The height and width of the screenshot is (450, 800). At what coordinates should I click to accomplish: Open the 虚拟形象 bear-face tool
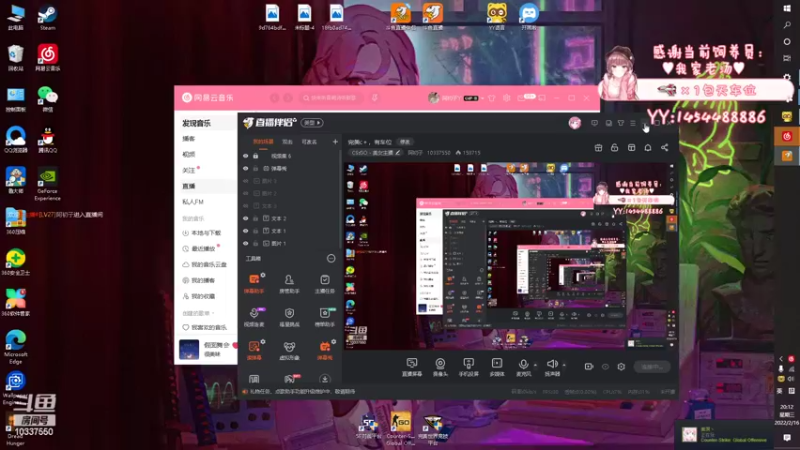289,351
